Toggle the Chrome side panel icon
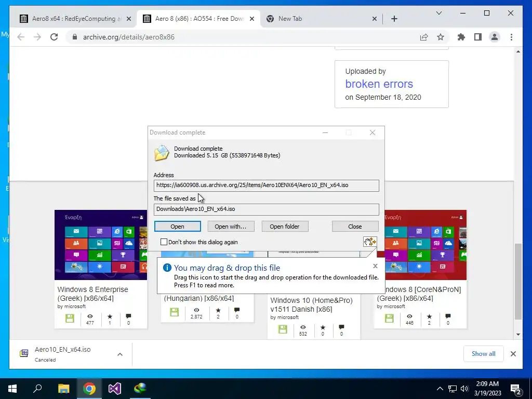This screenshot has height=399, width=532. pos(478,37)
